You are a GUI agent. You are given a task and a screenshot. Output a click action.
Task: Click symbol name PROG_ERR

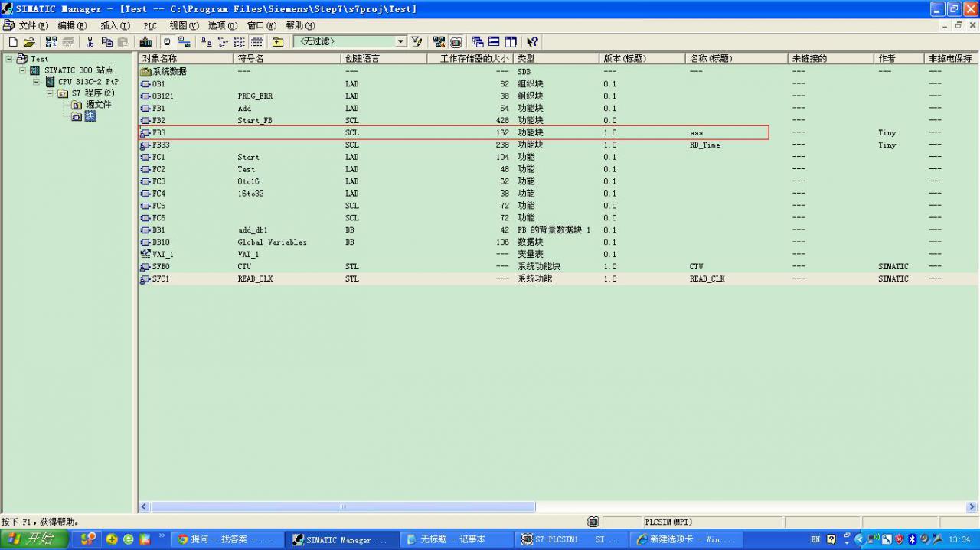click(255, 96)
